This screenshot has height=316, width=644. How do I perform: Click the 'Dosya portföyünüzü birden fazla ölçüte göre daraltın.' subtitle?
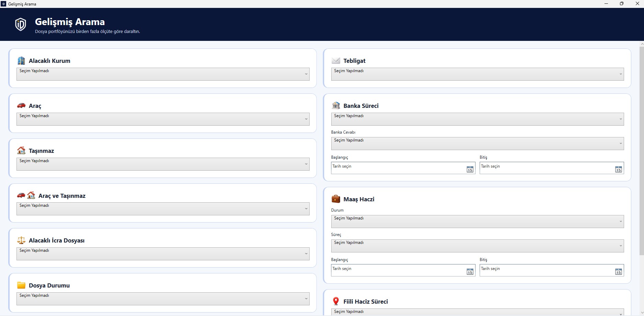[x=88, y=32]
